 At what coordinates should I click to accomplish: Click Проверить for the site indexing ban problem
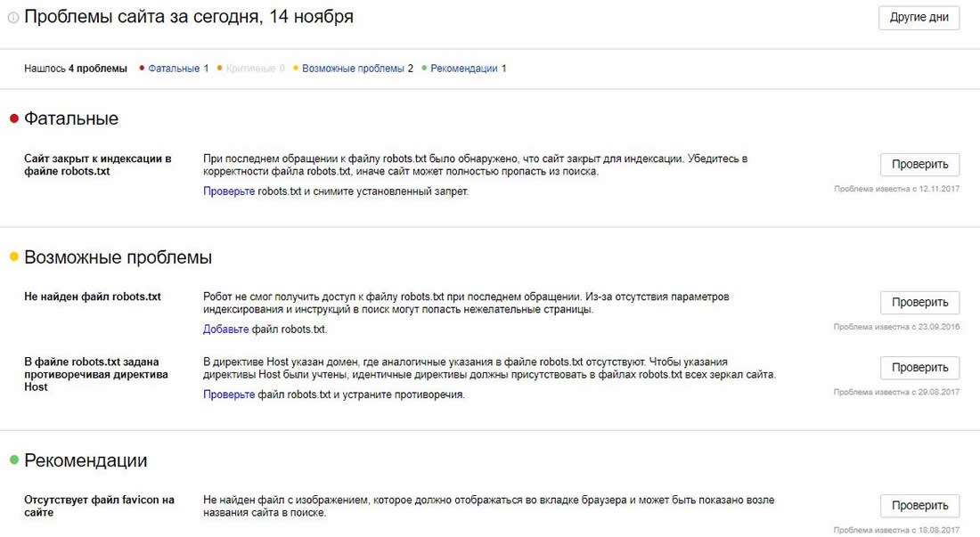point(919,164)
